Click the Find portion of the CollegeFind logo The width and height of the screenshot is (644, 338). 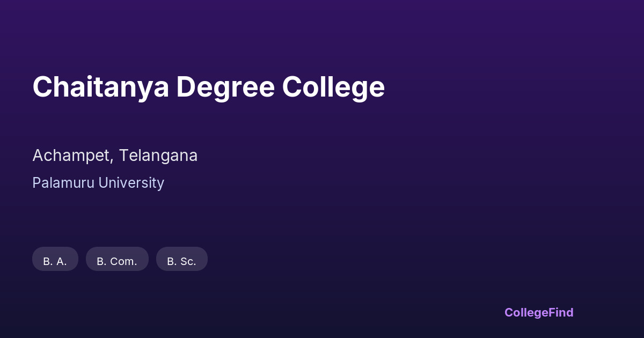560,312
